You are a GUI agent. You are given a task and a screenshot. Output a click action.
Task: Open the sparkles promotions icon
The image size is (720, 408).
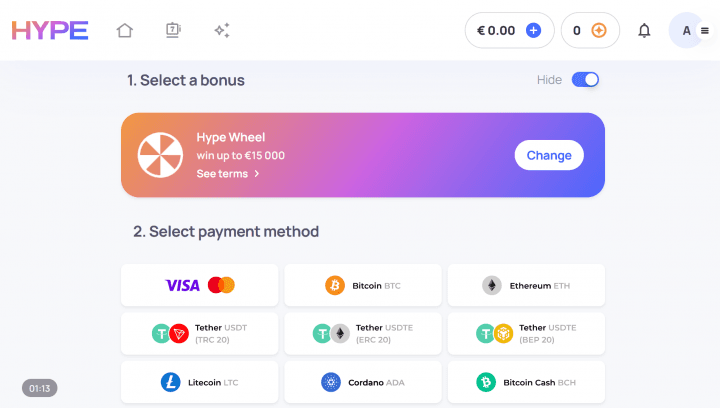click(x=222, y=31)
